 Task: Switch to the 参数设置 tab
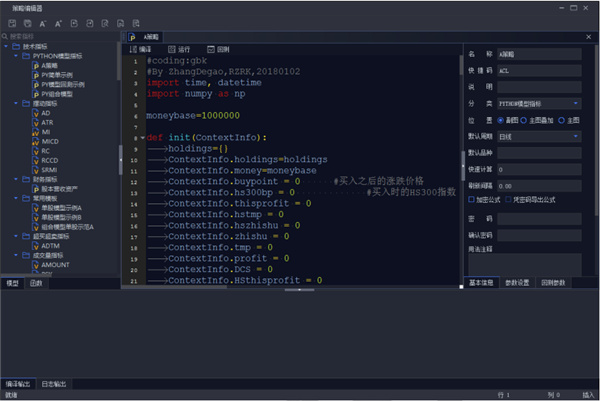pyautogui.click(x=517, y=283)
